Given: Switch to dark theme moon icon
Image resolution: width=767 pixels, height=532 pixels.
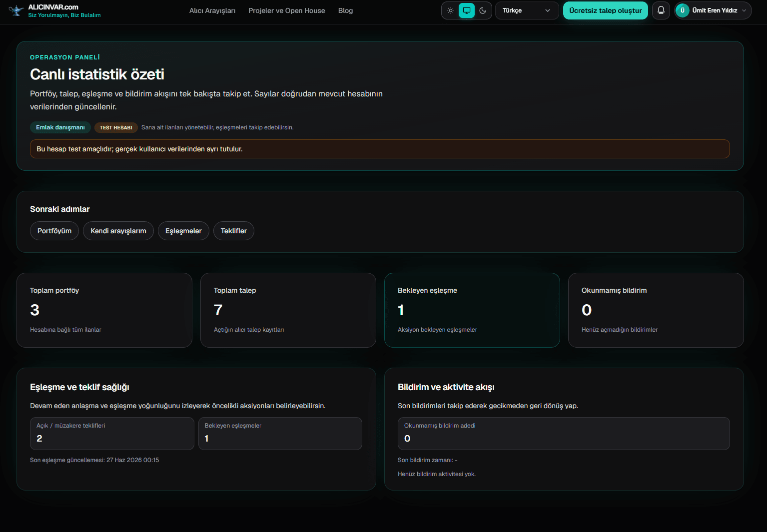Looking at the screenshot, I should (483, 10).
